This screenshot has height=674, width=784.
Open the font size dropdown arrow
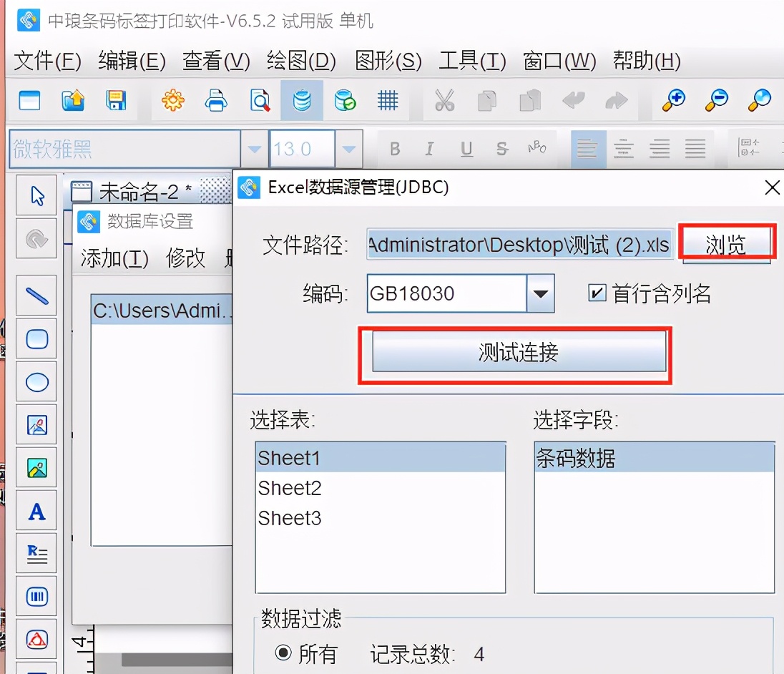pos(349,149)
